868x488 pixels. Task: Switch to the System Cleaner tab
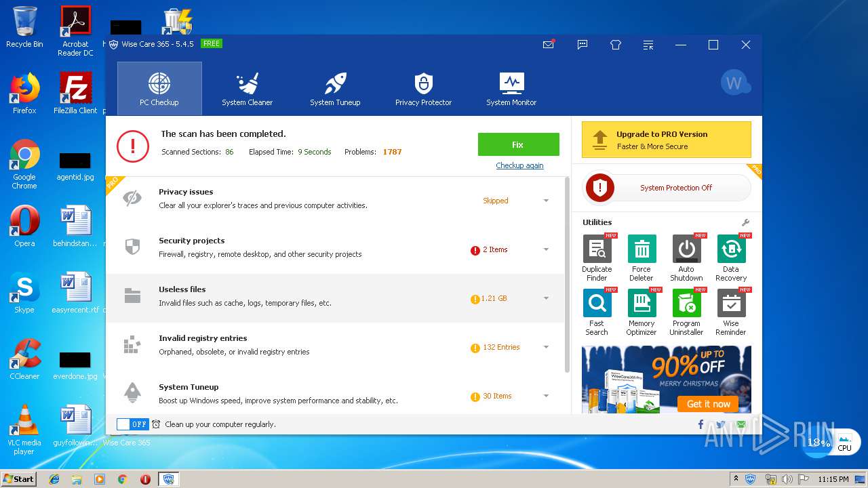pos(248,88)
